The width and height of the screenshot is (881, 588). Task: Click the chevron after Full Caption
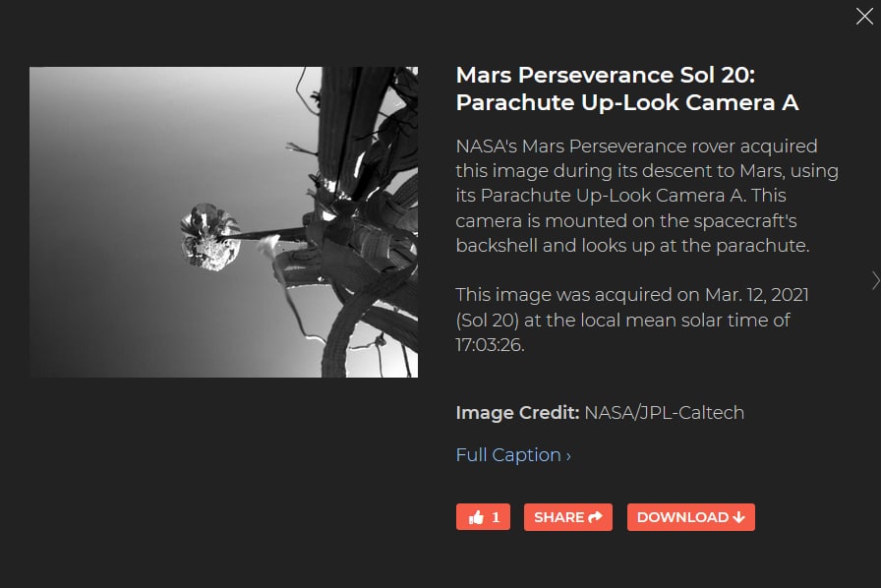(568, 456)
